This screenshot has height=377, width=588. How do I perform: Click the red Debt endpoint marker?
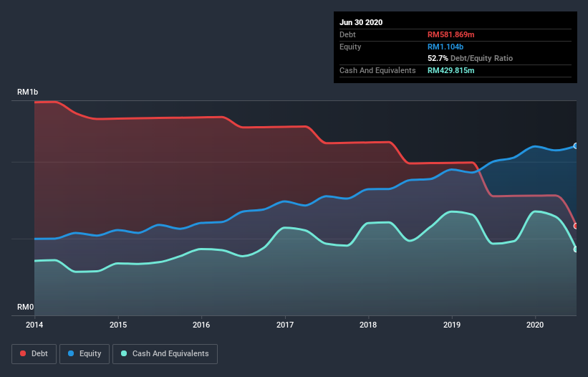click(576, 226)
